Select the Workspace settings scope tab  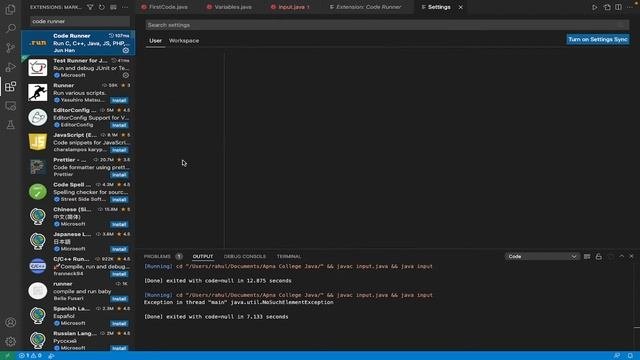[x=184, y=40]
